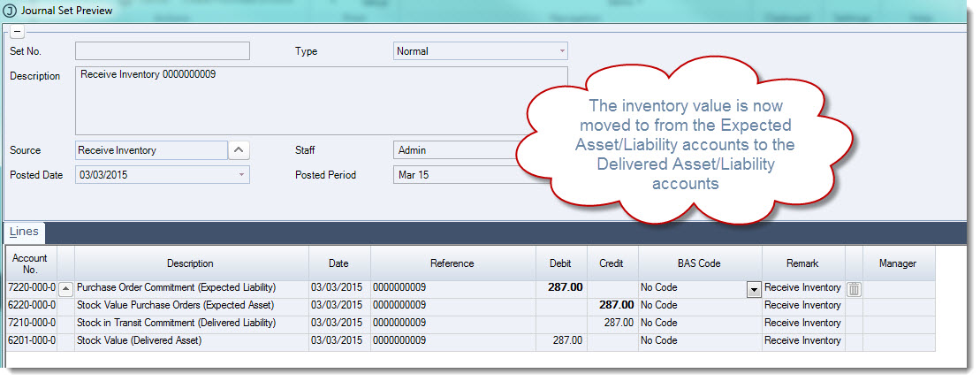Select account cell 6220-000-0
Screen dimensions: 980x381
pos(31,305)
